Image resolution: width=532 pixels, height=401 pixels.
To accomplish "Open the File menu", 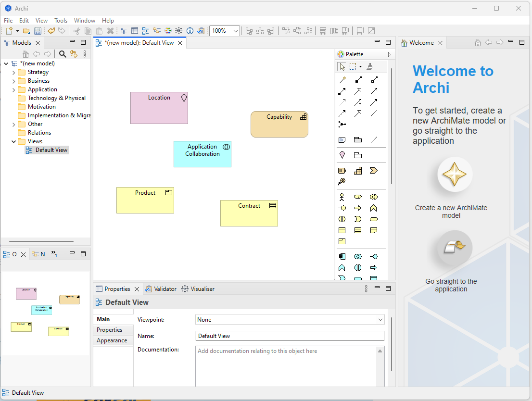I will click(x=8, y=21).
